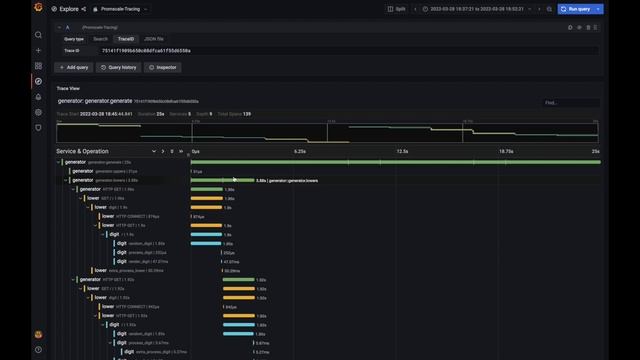This screenshot has height=360, width=640.
Task: Click the Create plus icon in the sidebar
Action: (x=38, y=51)
